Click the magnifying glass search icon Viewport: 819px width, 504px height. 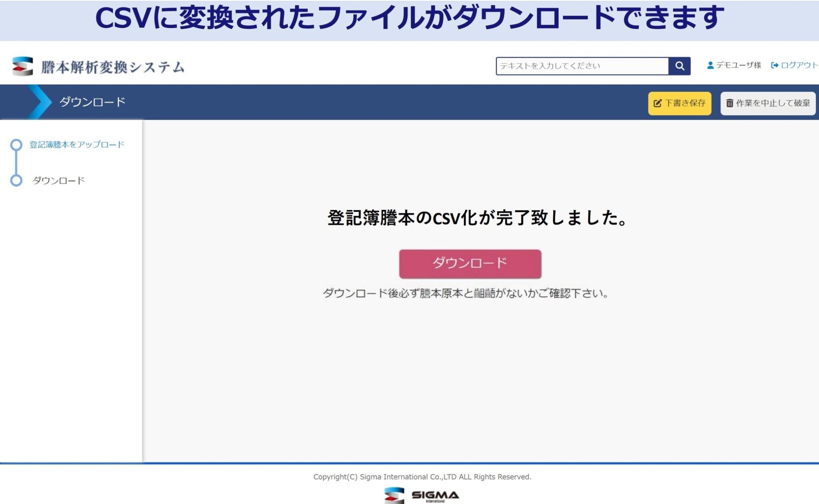[679, 66]
